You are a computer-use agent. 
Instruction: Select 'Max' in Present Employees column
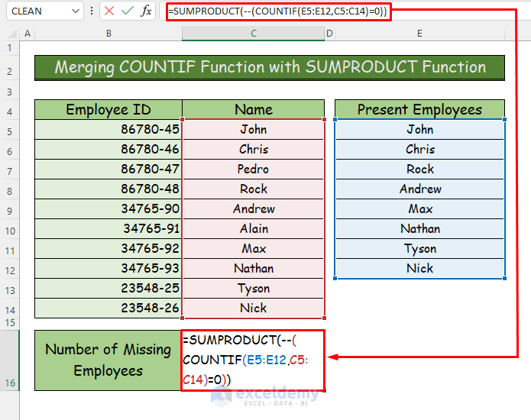(x=419, y=208)
